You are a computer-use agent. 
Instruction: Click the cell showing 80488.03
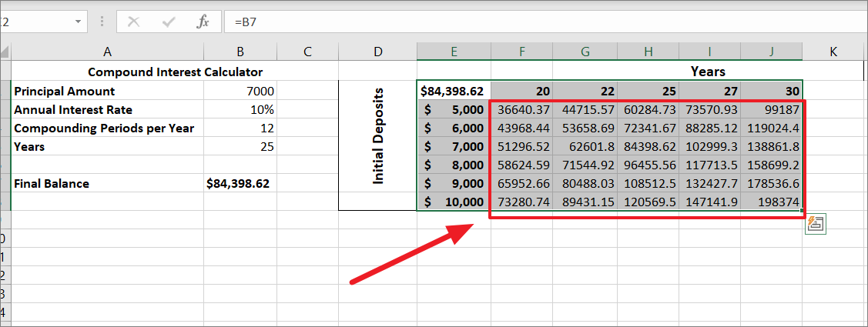click(x=585, y=183)
